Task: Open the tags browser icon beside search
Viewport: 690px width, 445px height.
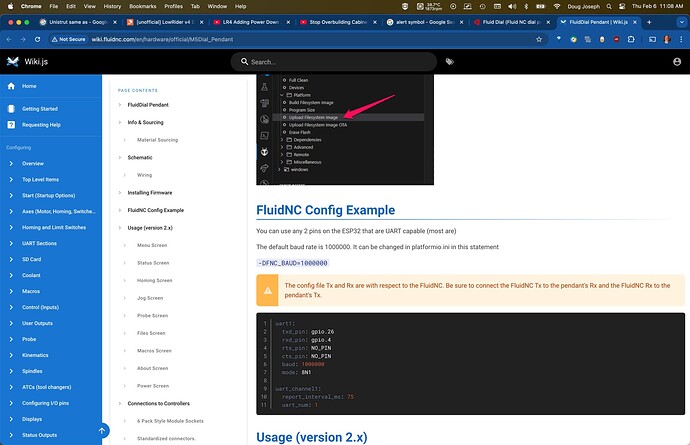Action: tap(449, 62)
